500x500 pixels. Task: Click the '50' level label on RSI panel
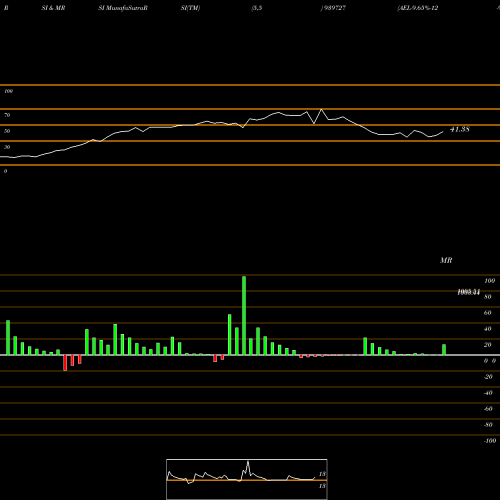pos(7,131)
